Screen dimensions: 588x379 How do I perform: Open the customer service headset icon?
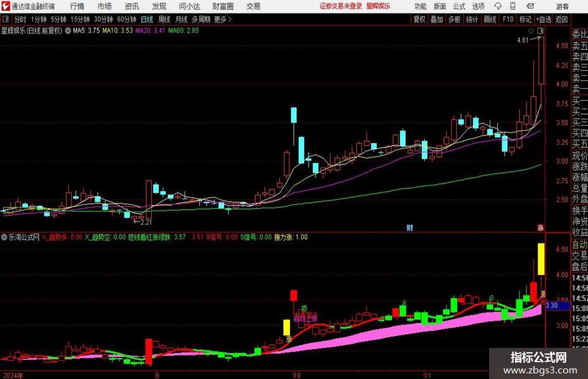pyautogui.click(x=498, y=6)
